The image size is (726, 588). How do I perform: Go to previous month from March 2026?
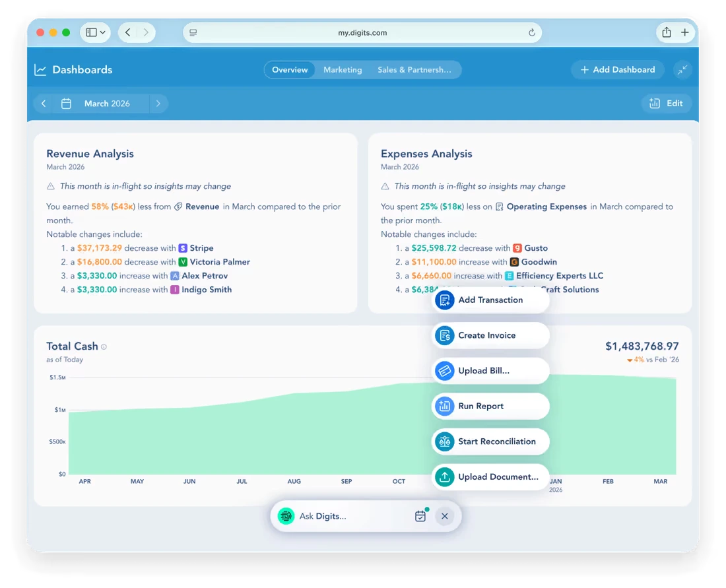pos(44,104)
